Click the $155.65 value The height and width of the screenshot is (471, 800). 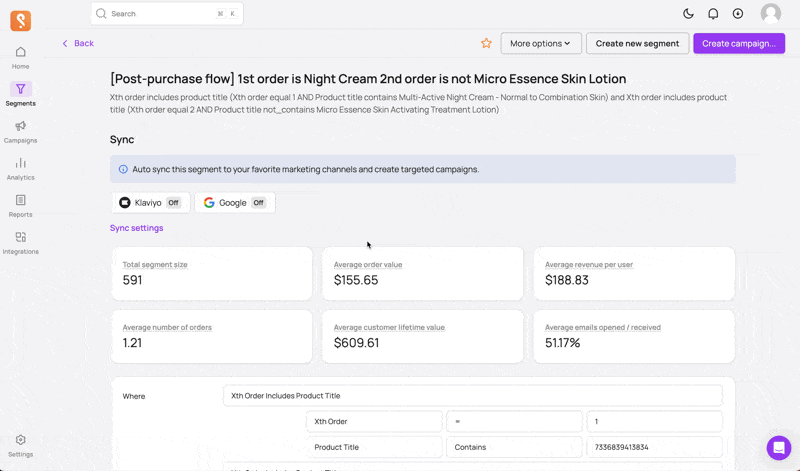[x=356, y=280]
